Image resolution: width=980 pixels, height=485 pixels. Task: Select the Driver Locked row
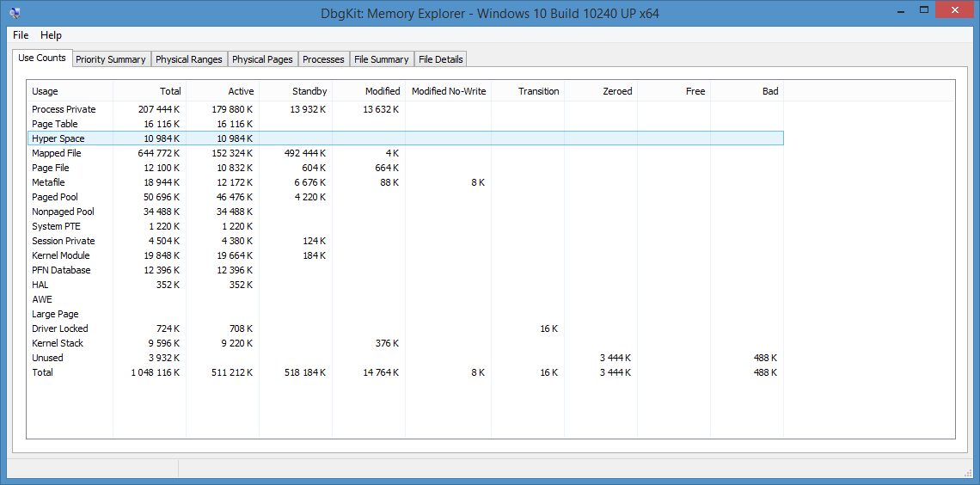point(406,328)
